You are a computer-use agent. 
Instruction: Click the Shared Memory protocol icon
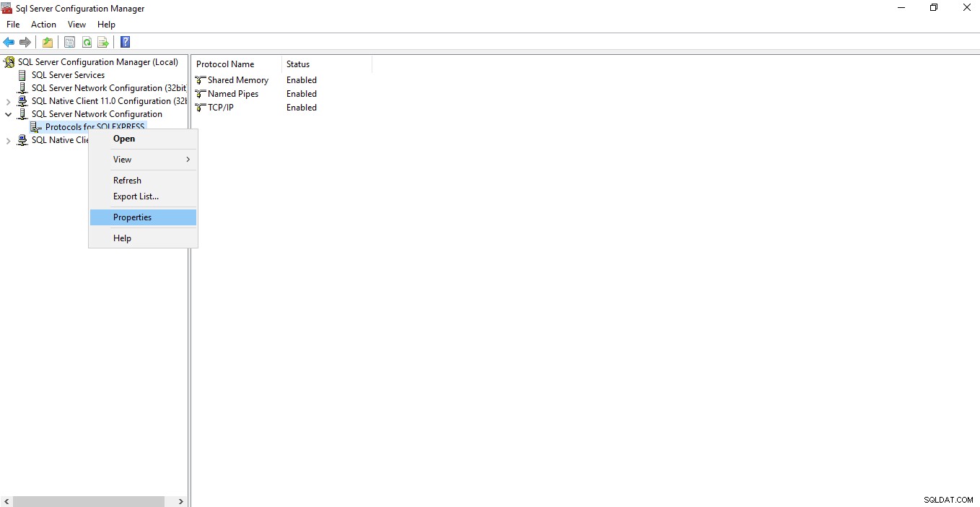[201, 80]
